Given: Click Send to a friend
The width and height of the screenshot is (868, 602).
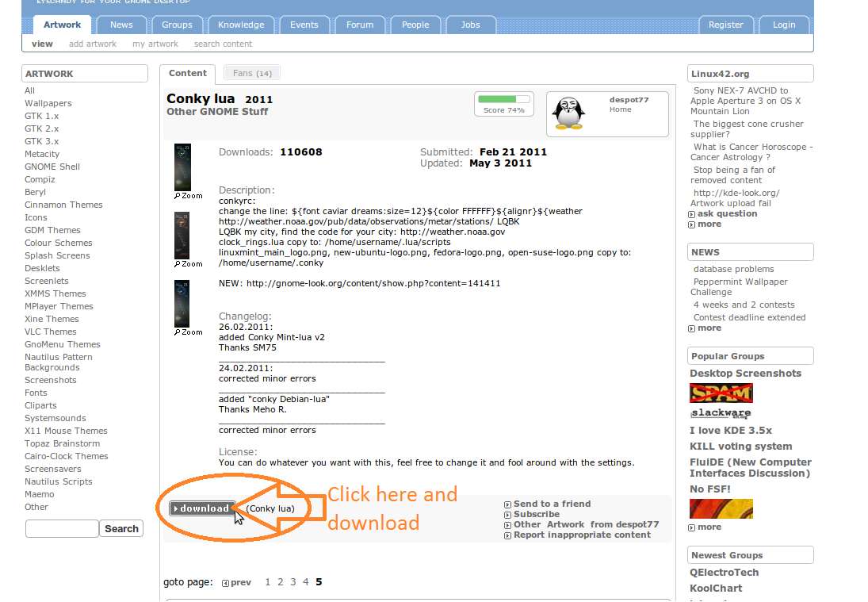Looking at the screenshot, I should tap(552, 504).
